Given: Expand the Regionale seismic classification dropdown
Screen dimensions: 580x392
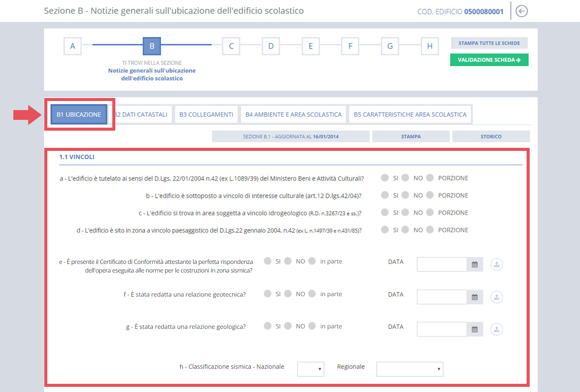Looking at the screenshot, I should pyautogui.click(x=409, y=369).
